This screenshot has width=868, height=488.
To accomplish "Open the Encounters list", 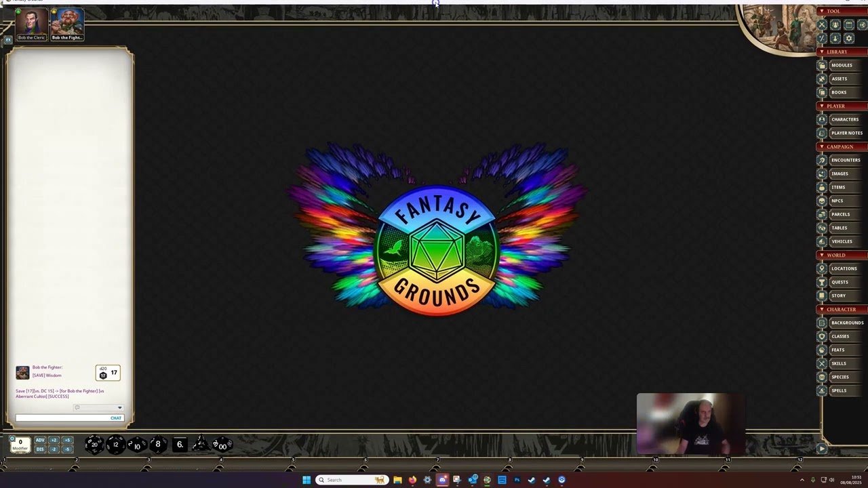I will (x=846, y=160).
